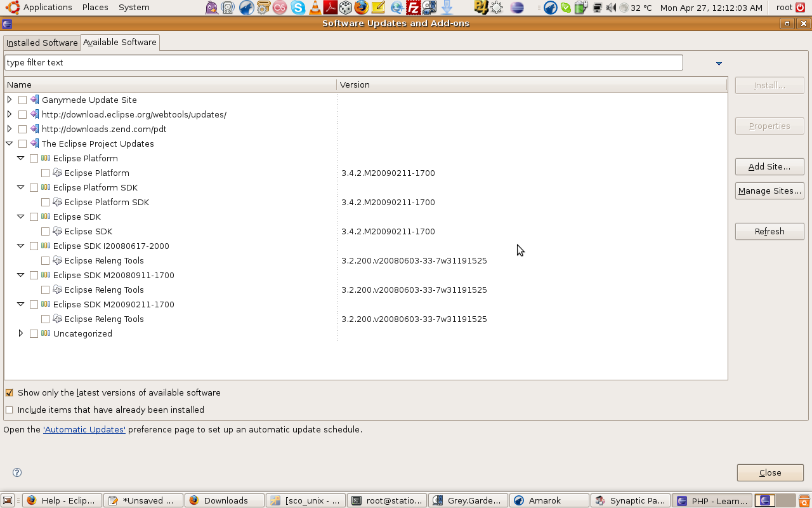Open the Last.fm launcher icon
Image resolution: width=812 pixels, height=508 pixels.
280,8
